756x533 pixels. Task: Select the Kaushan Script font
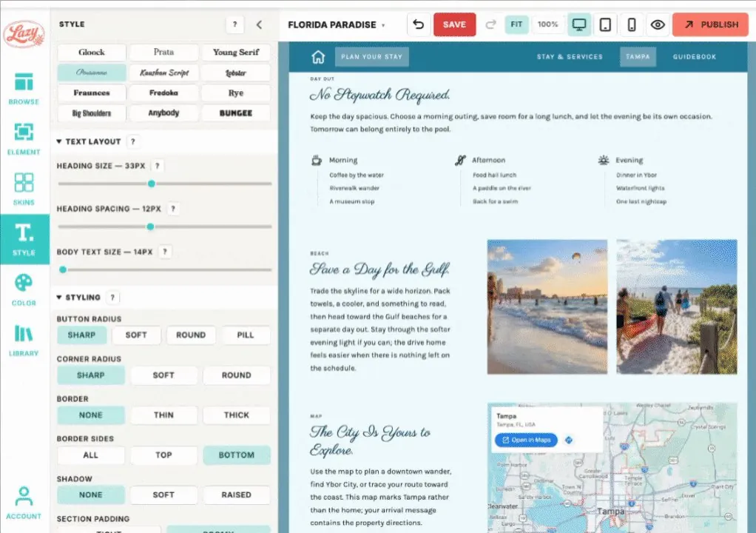pos(164,73)
